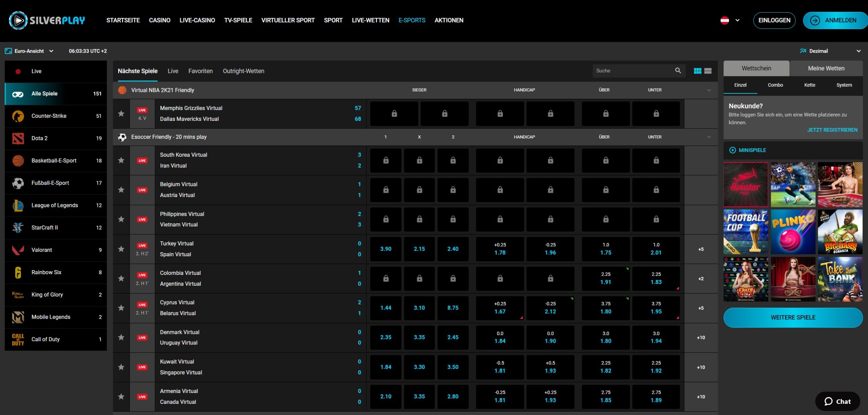
Task: Open the Call of Duty icon
Action: tap(18, 339)
